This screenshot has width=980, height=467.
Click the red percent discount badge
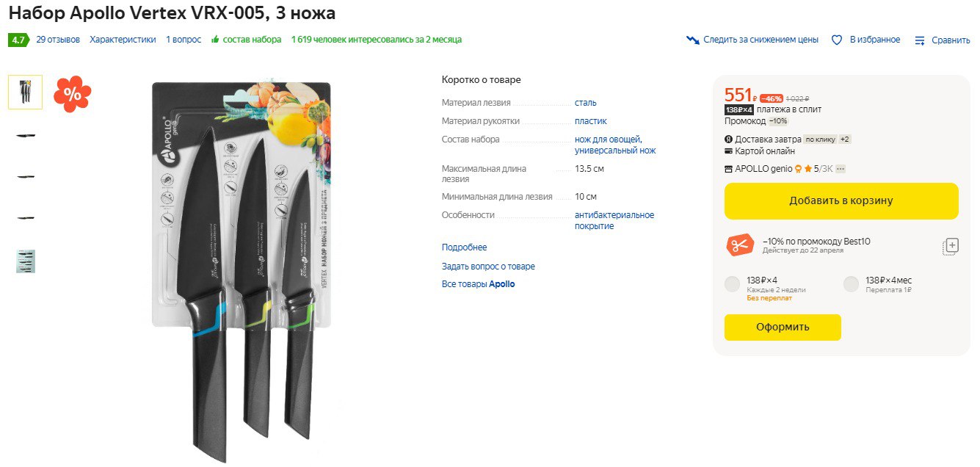pyautogui.click(x=73, y=94)
